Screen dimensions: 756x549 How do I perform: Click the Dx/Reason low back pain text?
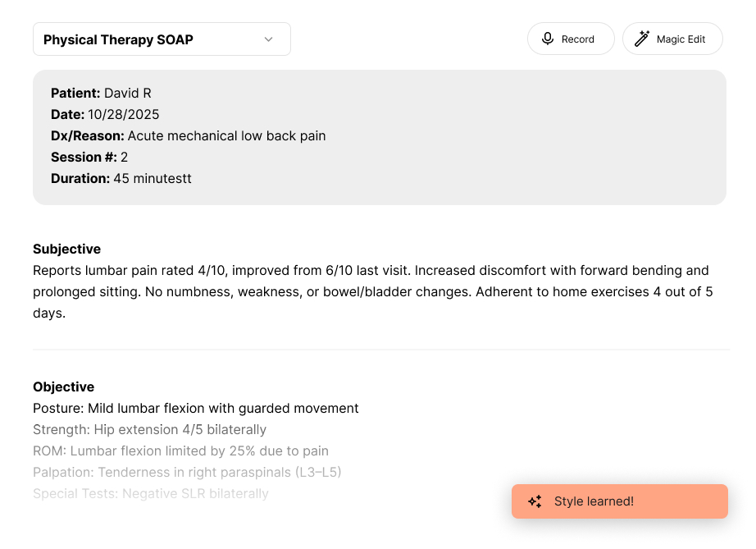(x=226, y=135)
